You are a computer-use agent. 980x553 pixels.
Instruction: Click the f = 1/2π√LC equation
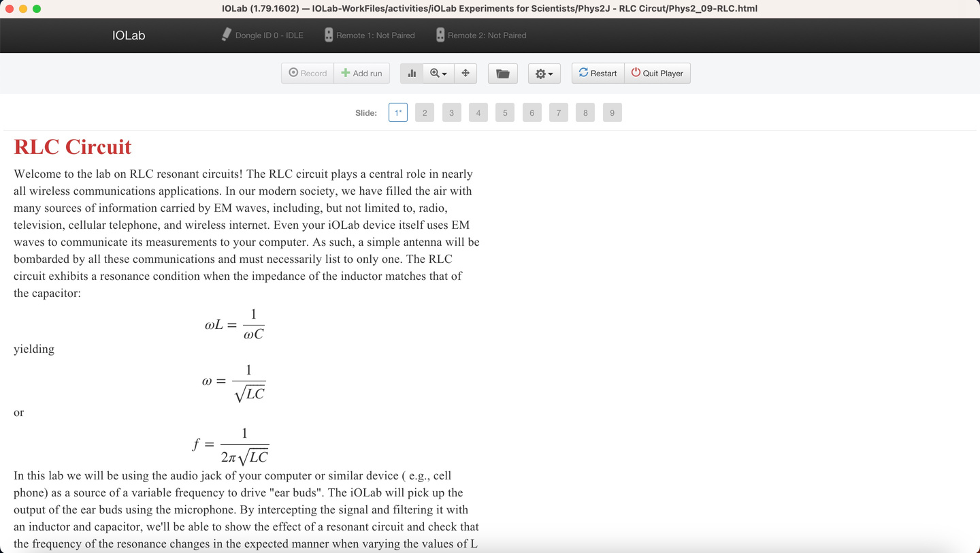click(231, 445)
